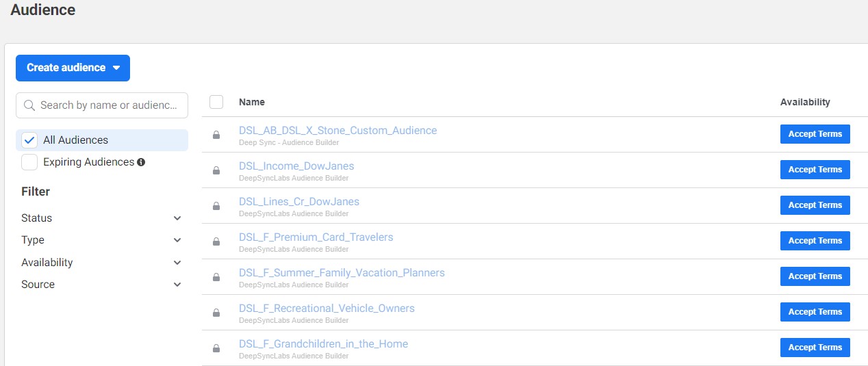Tick the select-all checkbox in table header
Screen dimensions: 868x366
click(216, 102)
